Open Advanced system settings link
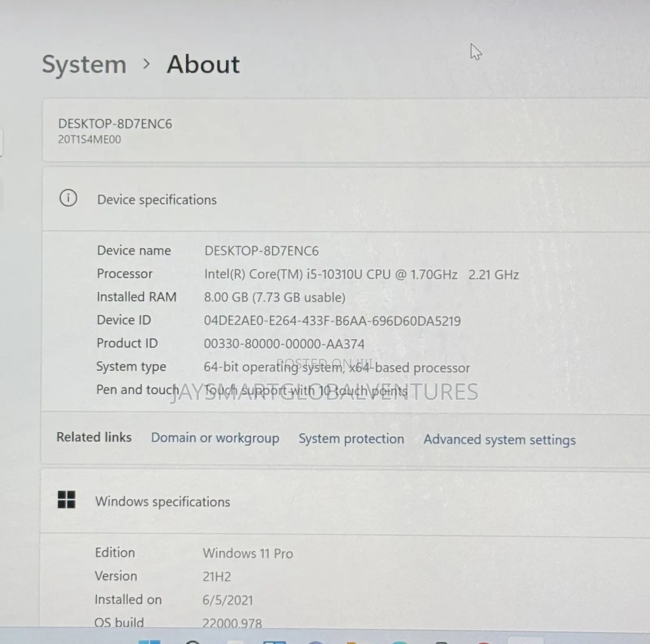The height and width of the screenshot is (644, 650). pos(500,440)
